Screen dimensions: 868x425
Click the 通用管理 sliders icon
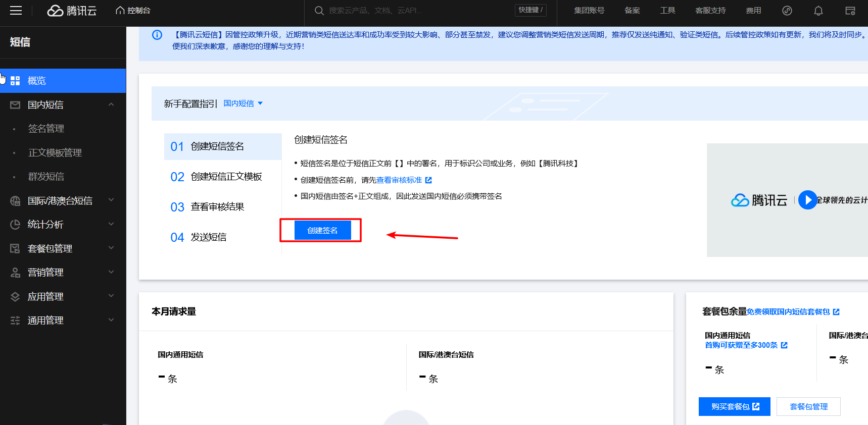(15, 321)
